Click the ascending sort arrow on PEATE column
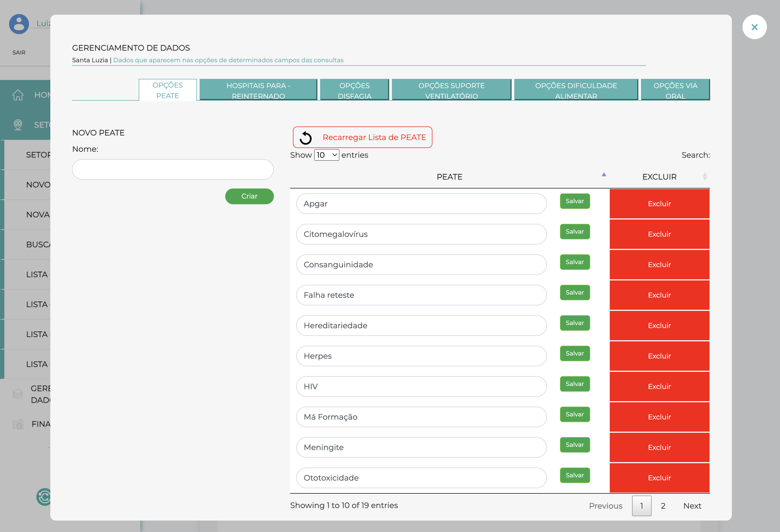The image size is (780, 532). 604,175
